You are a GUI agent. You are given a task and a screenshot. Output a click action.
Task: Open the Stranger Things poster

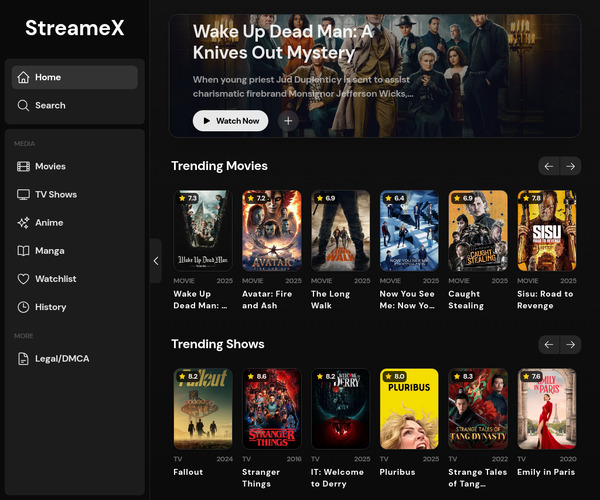pyautogui.click(x=272, y=409)
